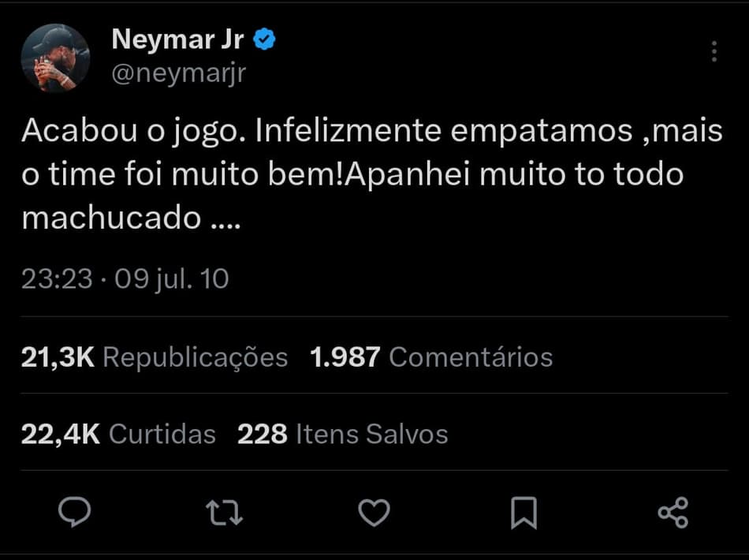This screenshot has width=749, height=560.
Task: Open the share icon
Action: (673, 513)
